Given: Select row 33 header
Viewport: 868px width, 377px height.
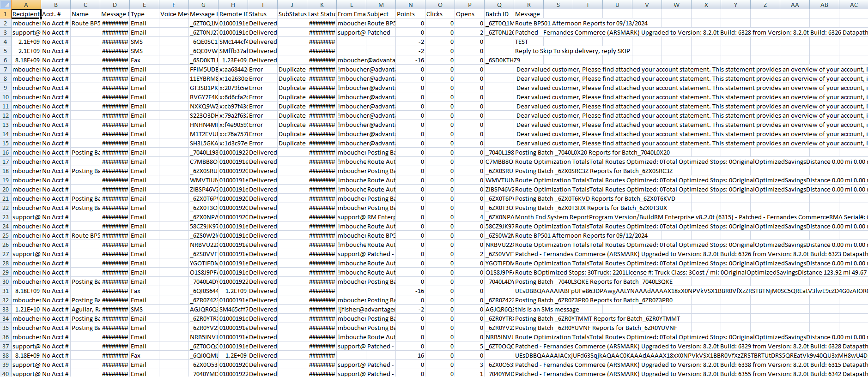Looking at the screenshot, I should [6, 309].
